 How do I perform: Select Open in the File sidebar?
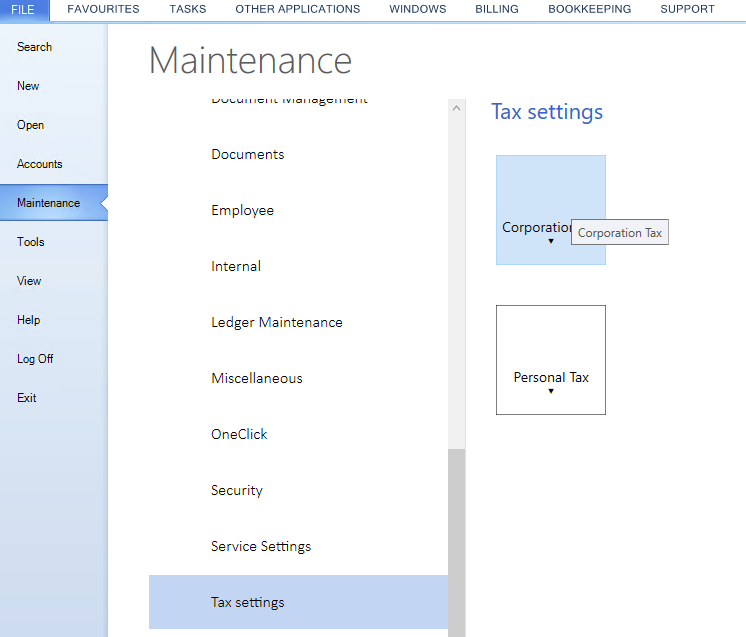54,125
